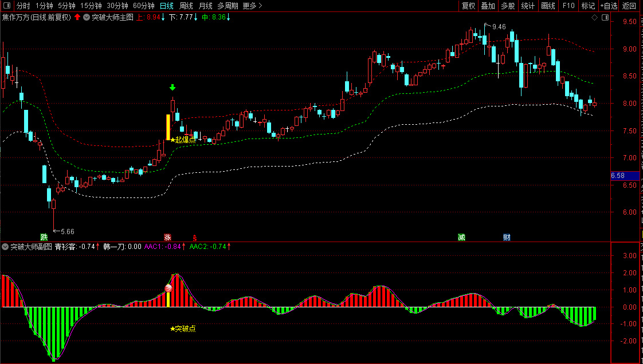This screenshot has width=643, height=364.
Task: Expand the 突破大师副图 indicator dropdown
Action: (5, 247)
